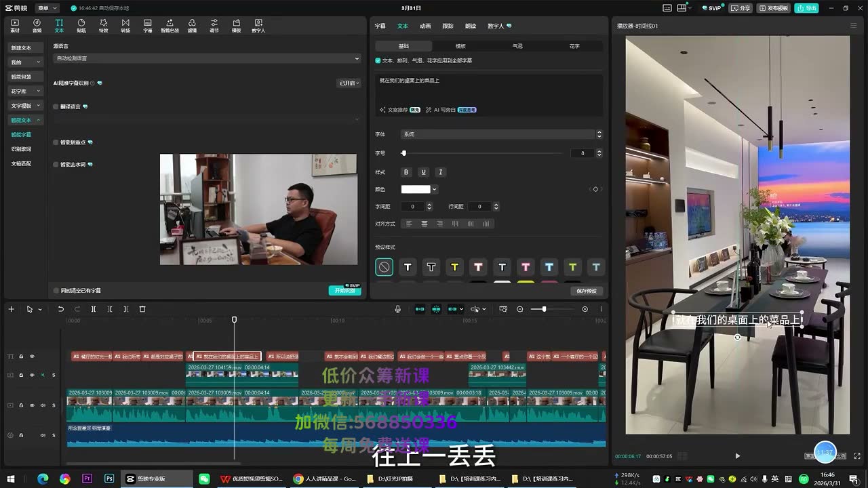Click the microphone record icon
Screen dimensions: 868x488
point(398,309)
